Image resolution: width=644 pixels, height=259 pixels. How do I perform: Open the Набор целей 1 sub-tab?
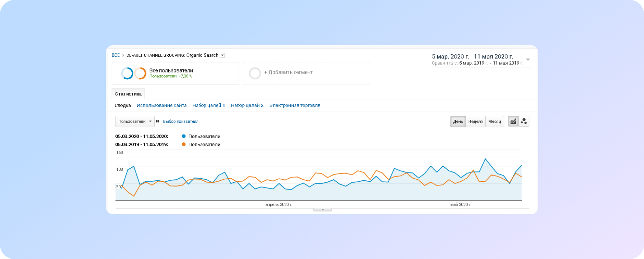pos(209,105)
